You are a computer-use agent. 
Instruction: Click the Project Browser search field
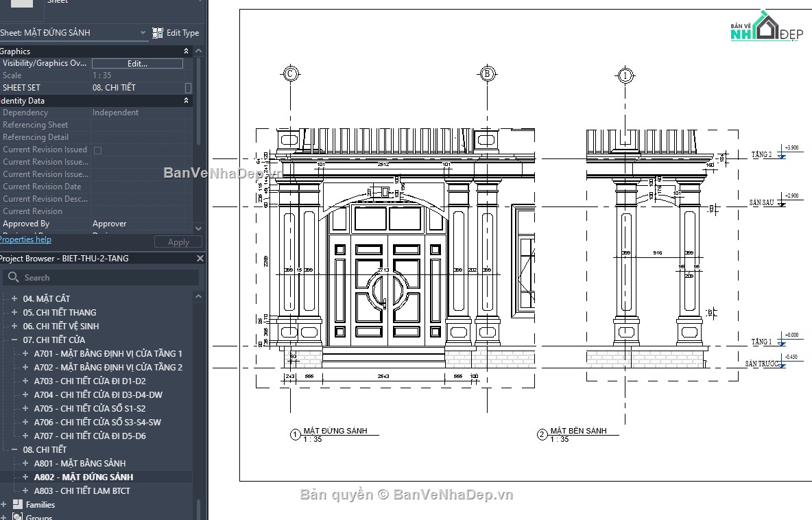pyautogui.click(x=101, y=278)
